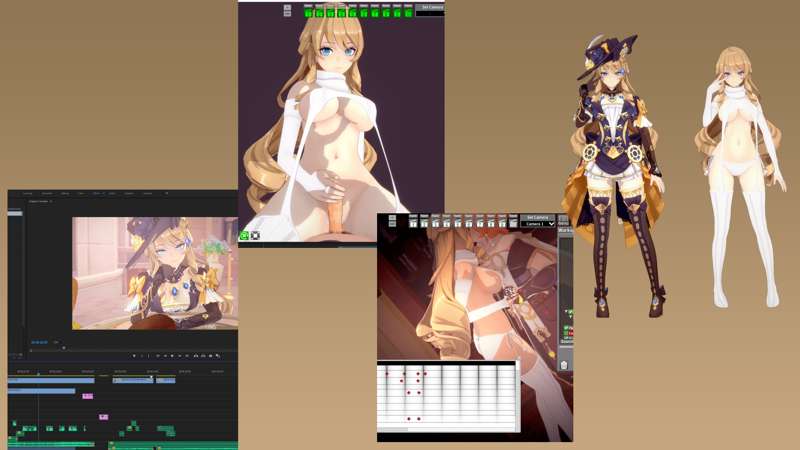Open the Camera 1 dropdown
Image resolution: width=800 pixels, height=450 pixels.
(538, 224)
